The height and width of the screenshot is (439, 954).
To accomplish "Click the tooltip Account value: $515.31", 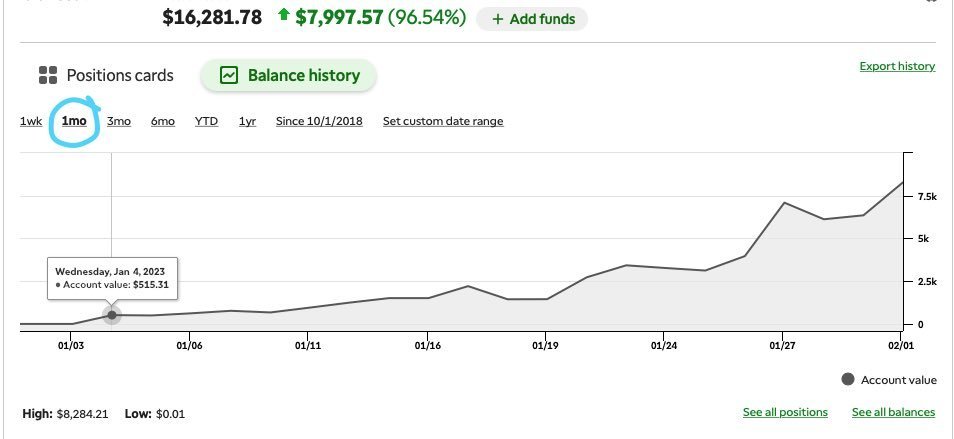I will (x=112, y=285).
